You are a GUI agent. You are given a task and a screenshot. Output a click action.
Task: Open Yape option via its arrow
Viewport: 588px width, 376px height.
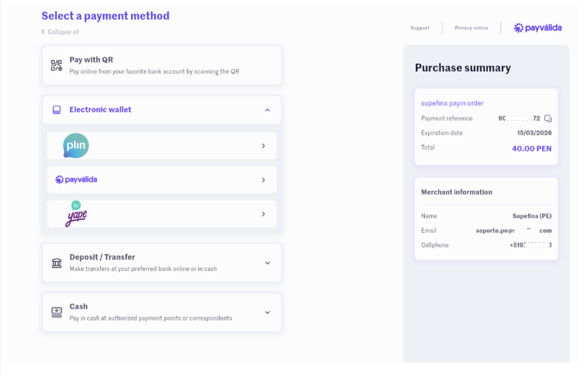(263, 214)
